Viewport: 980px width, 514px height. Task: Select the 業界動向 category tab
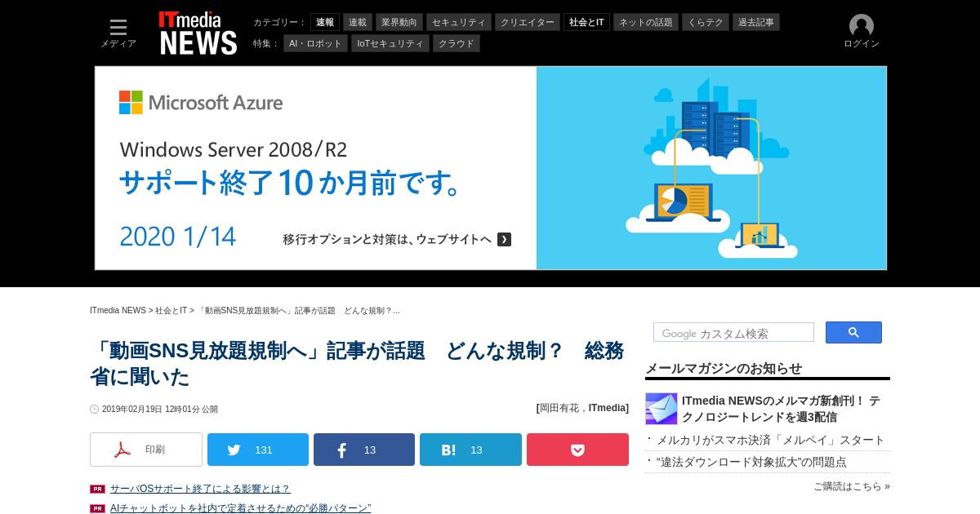click(399, 22)
